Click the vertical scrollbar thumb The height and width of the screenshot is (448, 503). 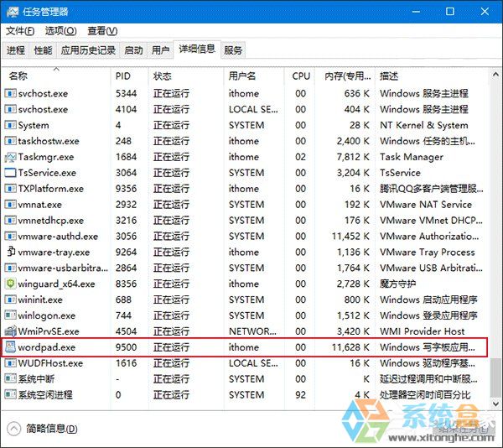tap(495, 378)
